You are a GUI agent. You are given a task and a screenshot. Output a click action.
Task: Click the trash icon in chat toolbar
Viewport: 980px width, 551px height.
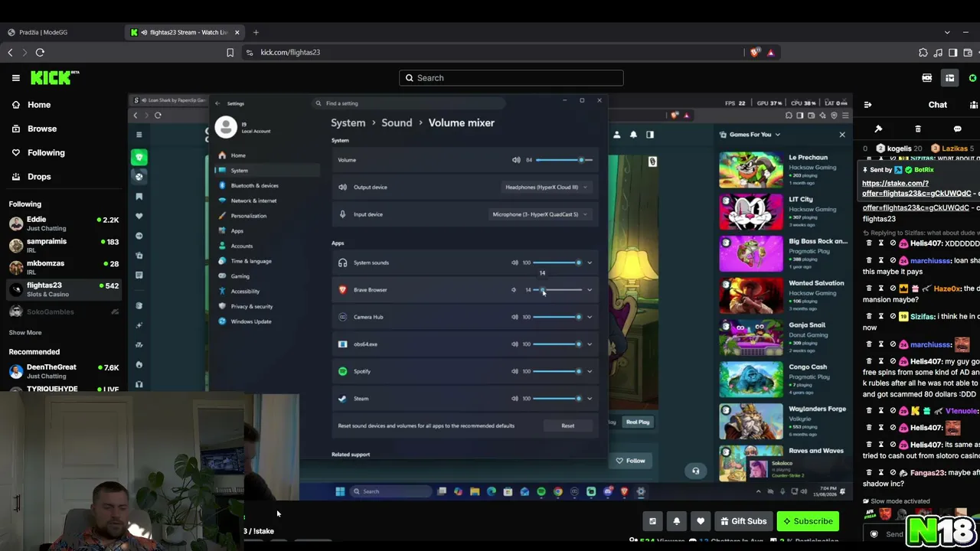918,129
